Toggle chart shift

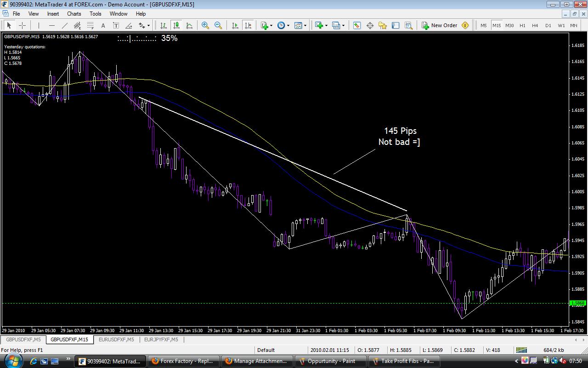pos(248,25)
